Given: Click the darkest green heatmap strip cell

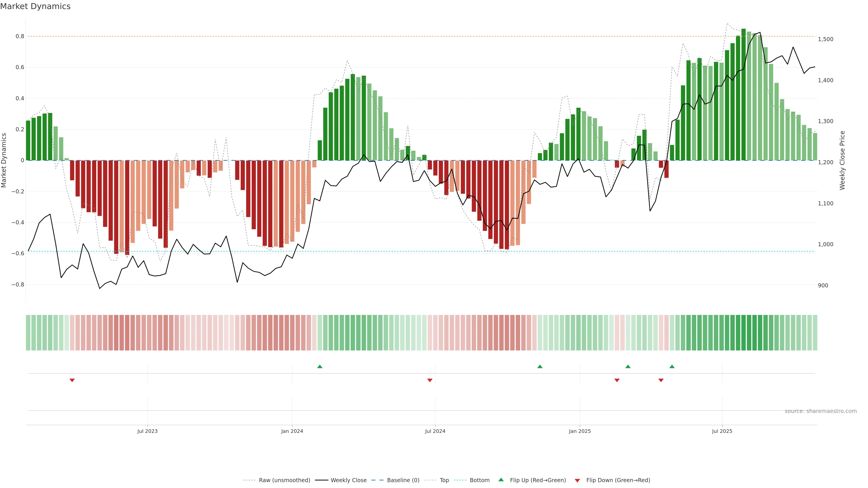Looking at the screenshot, I should pos(743,332).
